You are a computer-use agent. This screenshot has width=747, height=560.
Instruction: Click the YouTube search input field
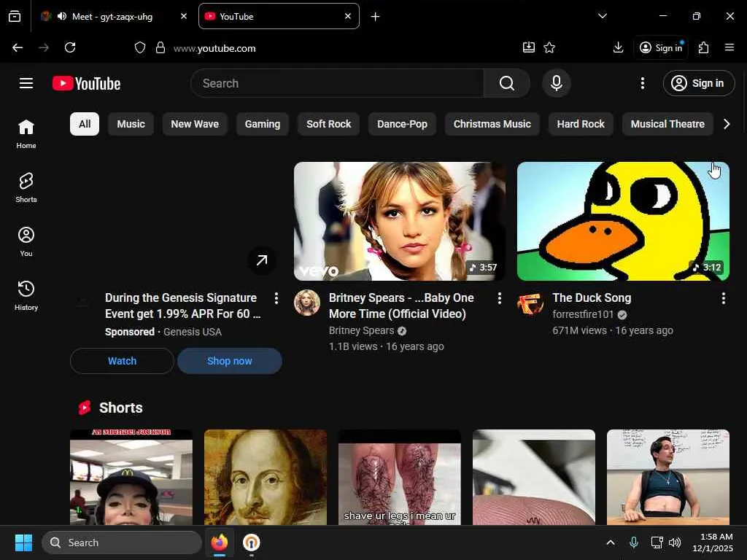[x=337, y=83]
